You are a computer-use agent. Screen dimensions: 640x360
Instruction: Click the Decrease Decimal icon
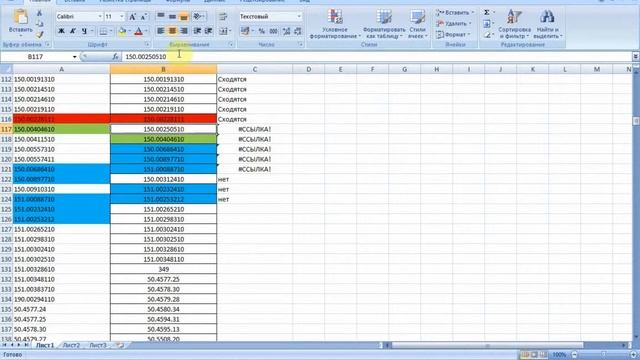tap(298, 31)
